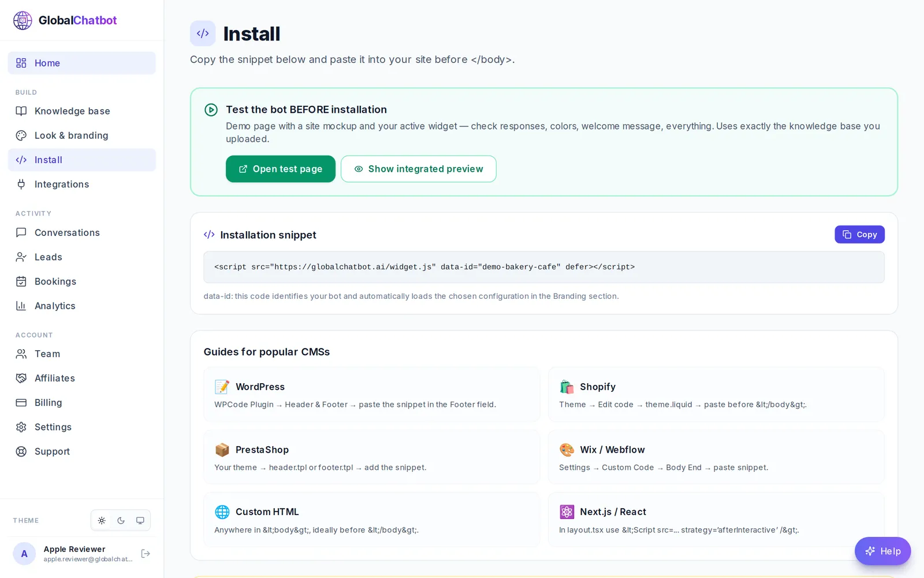Image resolution: width=924 pixels, height=578 pixels.
Task: Open the Help assistant button
Action: coord(882,551)
